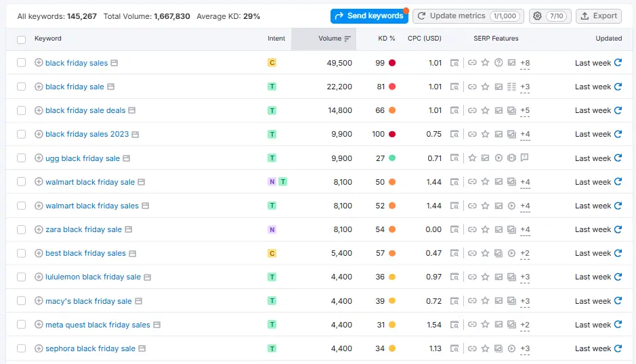
Task: Refresh the sephora black friday sale row
Action: (x=618, y=348)
